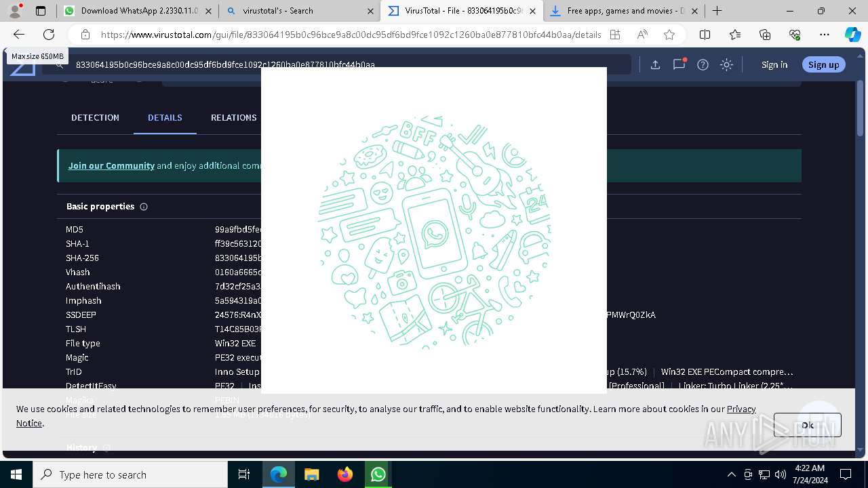This screenshot has width=868, height=488.
Task: Open WhatsApp from taskbar
Action: pos(378,474)
